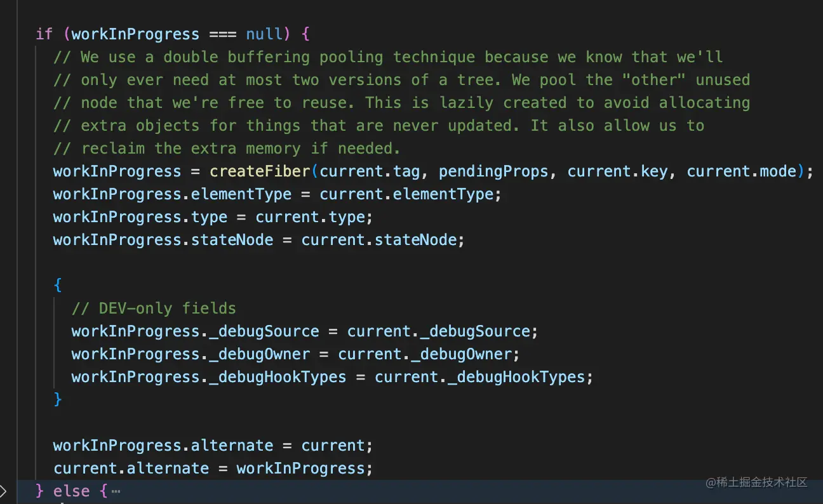This screenshot has height=504, width=823.
Task: Click the comment line starting 'node that we're free to reuse'
Action: click(402, 103)
